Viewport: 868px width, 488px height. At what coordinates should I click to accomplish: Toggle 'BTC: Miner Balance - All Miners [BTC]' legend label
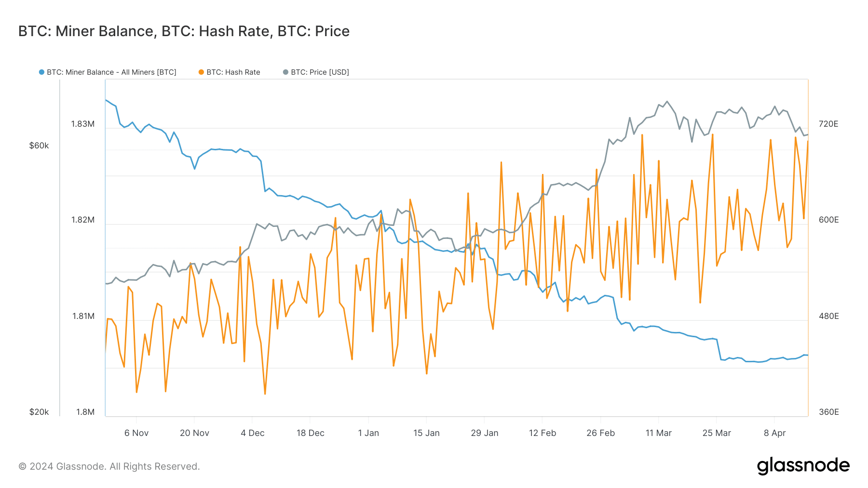pyautogui.click(x=111, y=72)
